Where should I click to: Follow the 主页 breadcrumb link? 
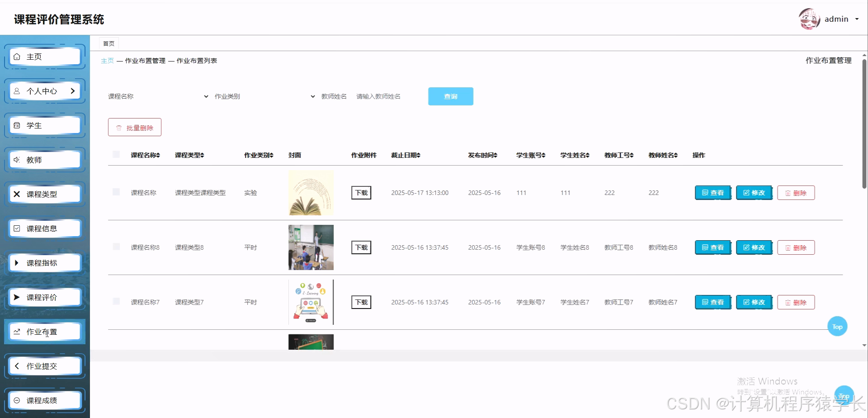tap(107, 60)
